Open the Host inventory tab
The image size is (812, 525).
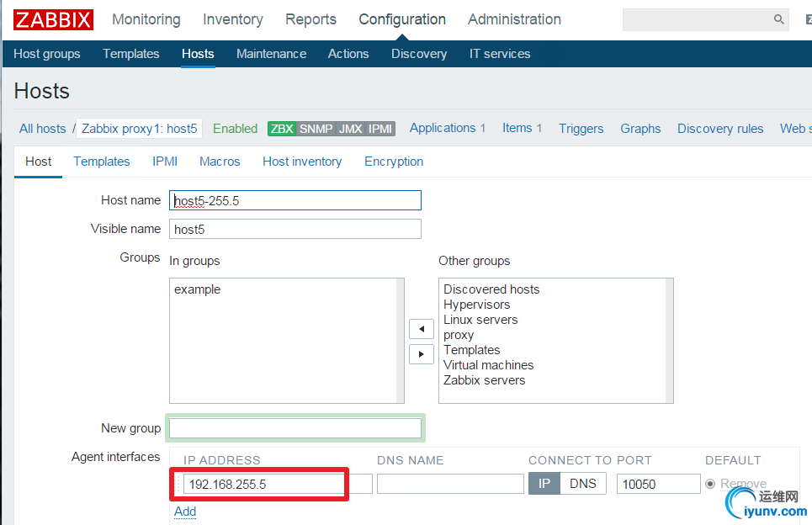[302, 162]
